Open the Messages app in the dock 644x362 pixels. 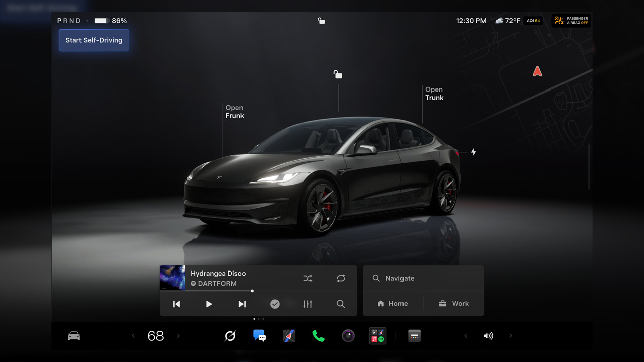point(259,336)
